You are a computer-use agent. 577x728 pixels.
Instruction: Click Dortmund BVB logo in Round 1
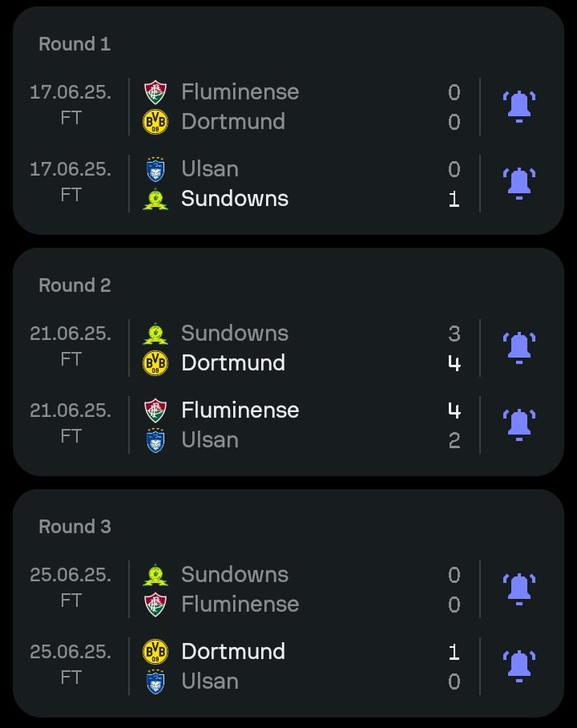tap(155, 122)
